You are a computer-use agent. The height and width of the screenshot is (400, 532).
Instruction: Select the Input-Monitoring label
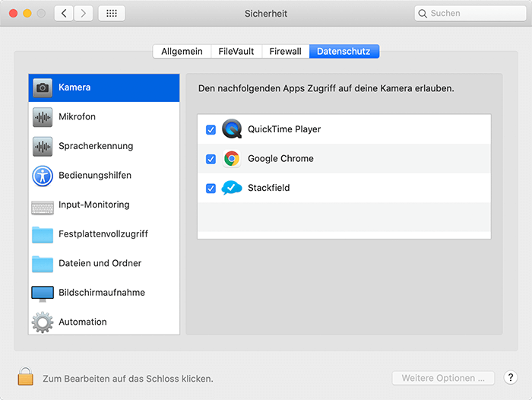coord(94,205)
